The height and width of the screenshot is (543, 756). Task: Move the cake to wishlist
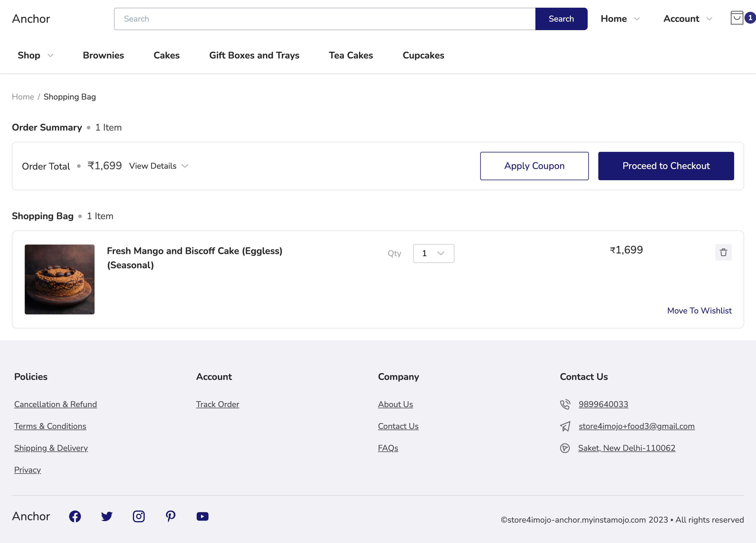click(x=699, y=310)
